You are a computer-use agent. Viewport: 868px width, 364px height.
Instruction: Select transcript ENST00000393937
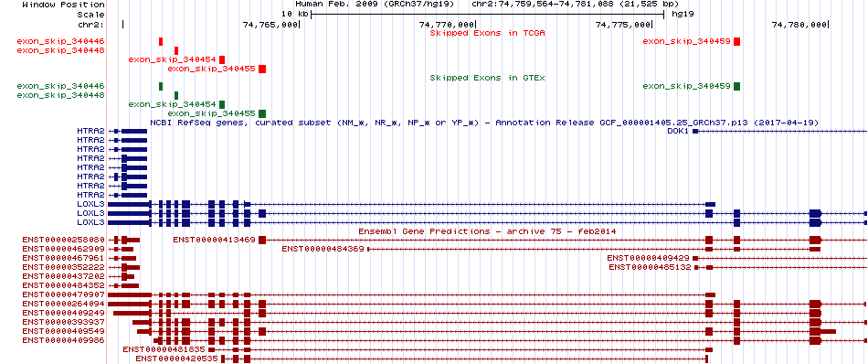pos(64,322)
